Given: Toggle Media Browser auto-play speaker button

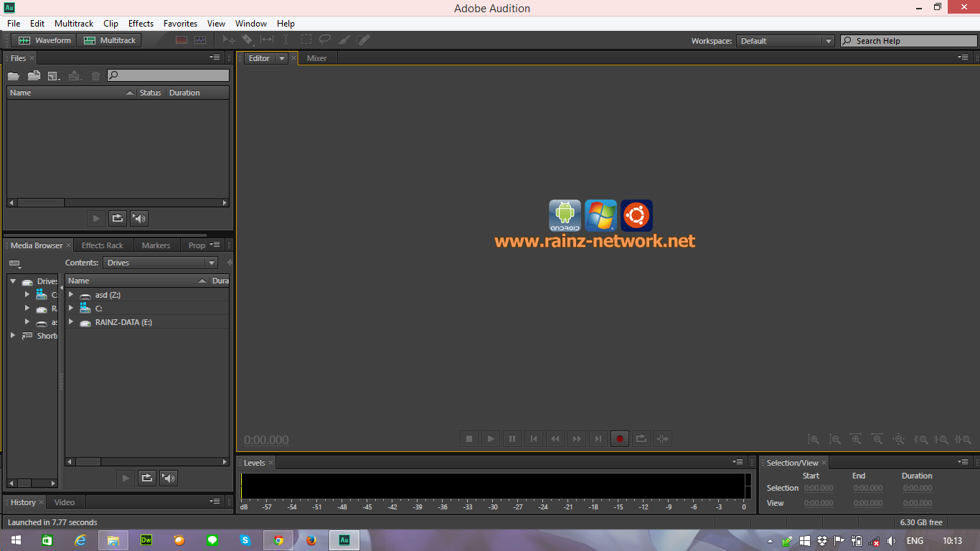Looking at the screenshot, I should 169,478.
